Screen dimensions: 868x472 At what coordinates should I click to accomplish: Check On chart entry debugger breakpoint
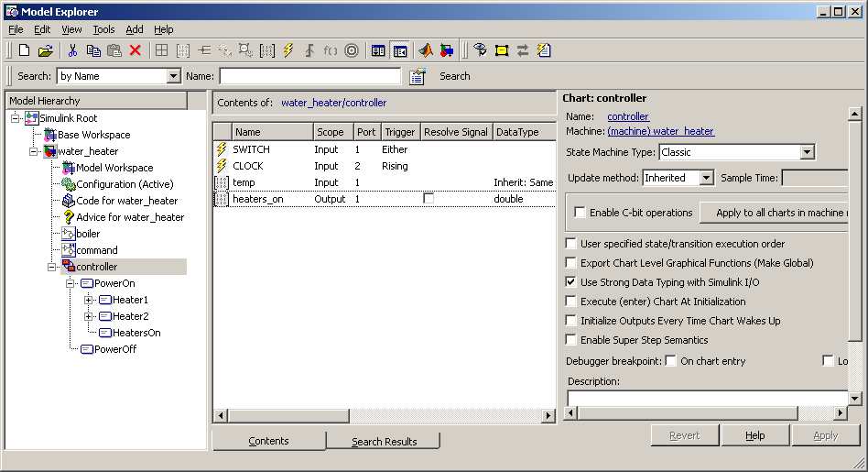point(670,361)
